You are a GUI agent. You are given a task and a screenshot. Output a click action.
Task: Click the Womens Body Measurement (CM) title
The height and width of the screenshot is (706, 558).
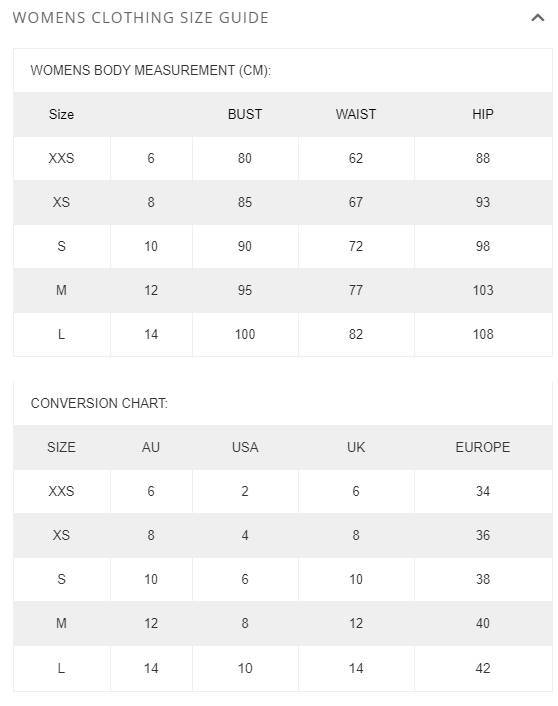tap(150, 70)
